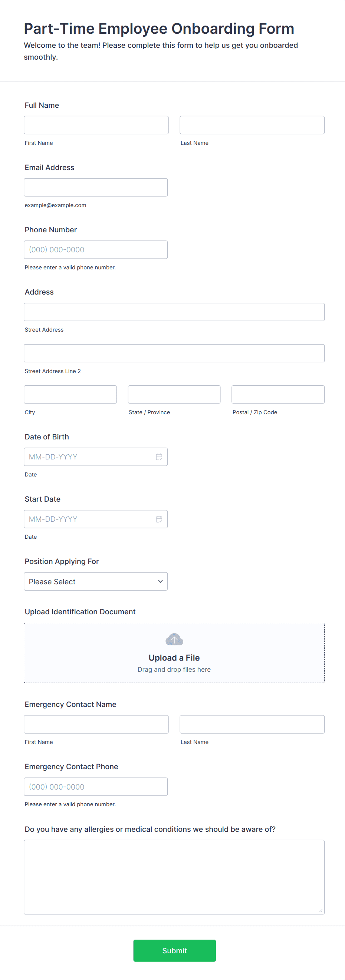
Task: Click the Phone Number input field
Action: click(x=96, y=250)
